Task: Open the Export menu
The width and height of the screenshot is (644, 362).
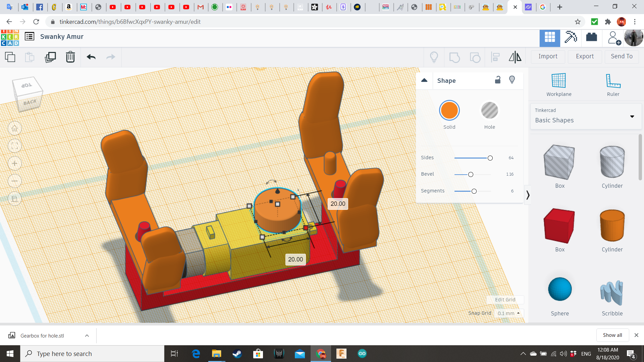Action: click(x=585, y=57)
